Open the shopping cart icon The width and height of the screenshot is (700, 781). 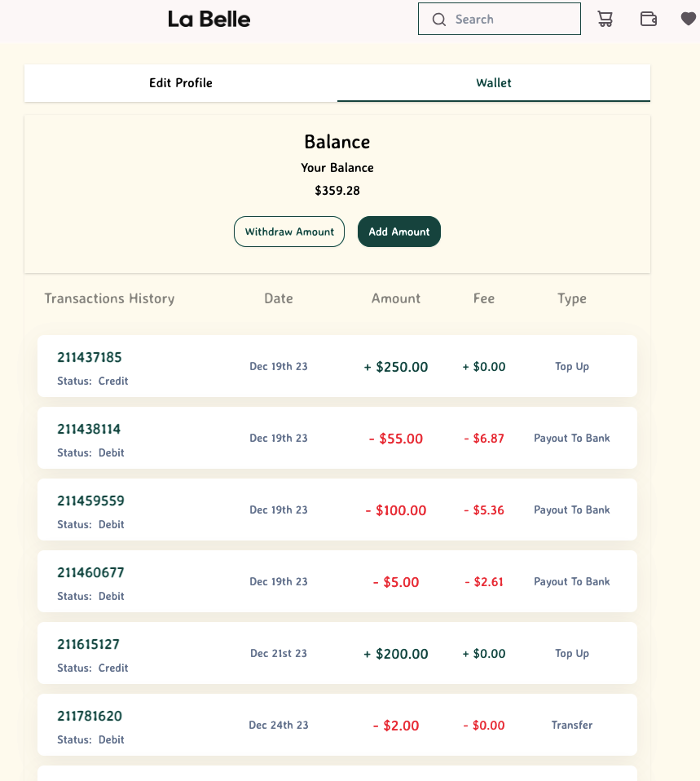coord(605,20)
